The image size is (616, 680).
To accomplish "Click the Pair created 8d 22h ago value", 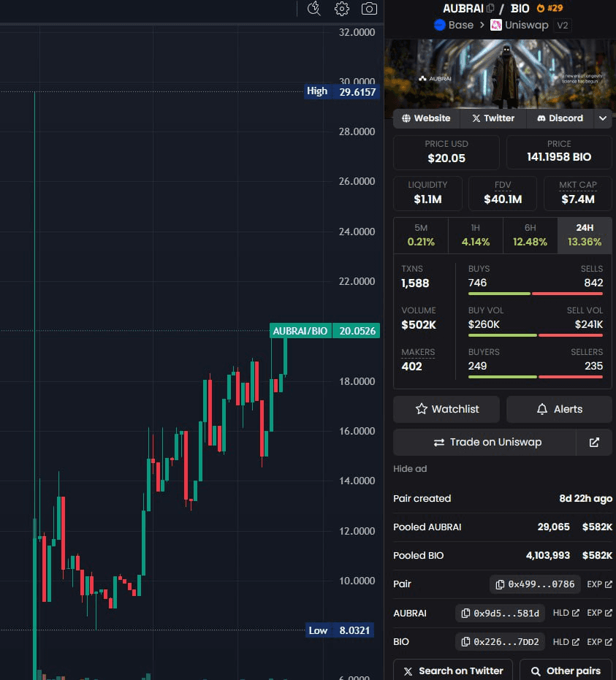I will (585, 499).
